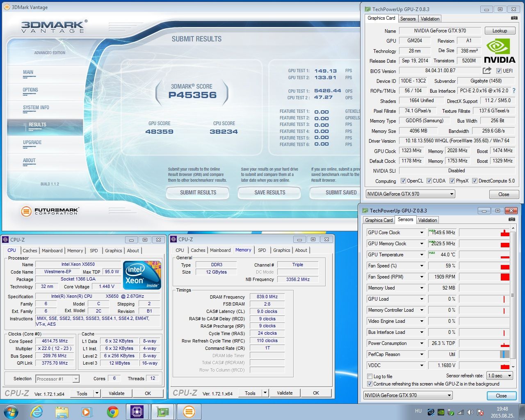
Task: Click the BIOS Version field 84.04.31.00.B7
Action: 440,71
